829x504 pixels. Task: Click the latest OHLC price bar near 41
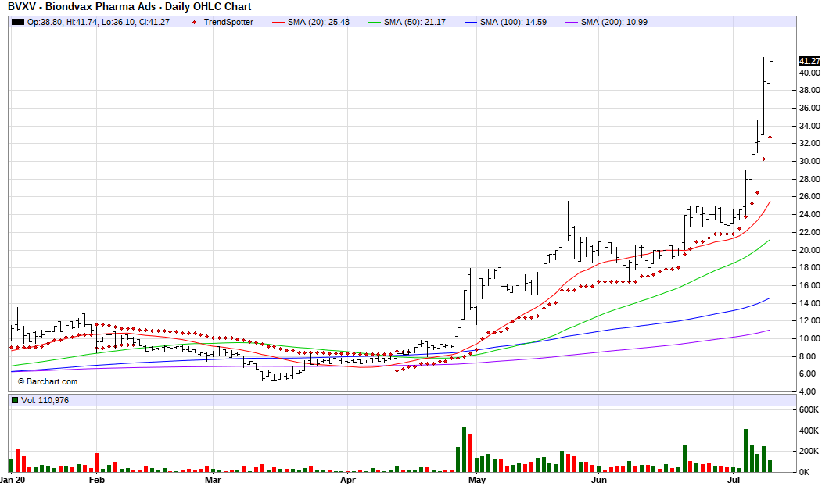click(x=770, y=82)
